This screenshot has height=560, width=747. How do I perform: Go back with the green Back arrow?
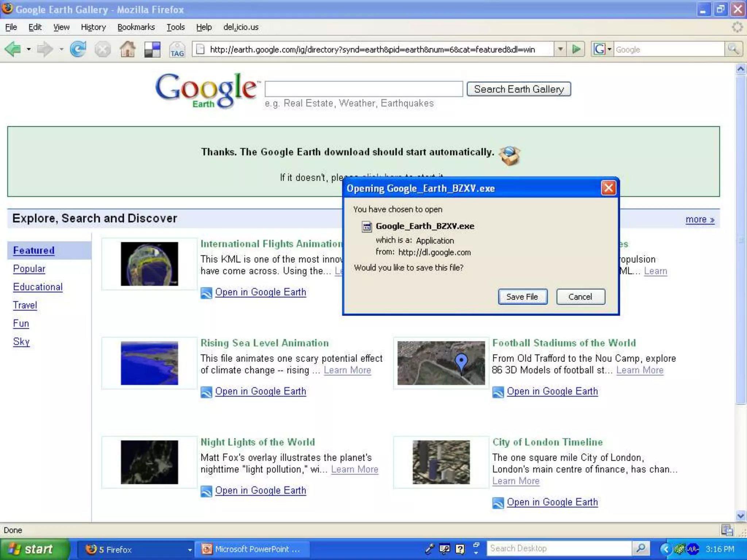12,49
